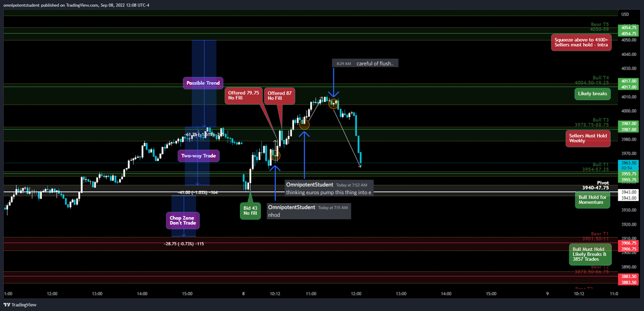Click the 3980.00 price axis tick
Screen dimensions: 644x311
[629, 140]
